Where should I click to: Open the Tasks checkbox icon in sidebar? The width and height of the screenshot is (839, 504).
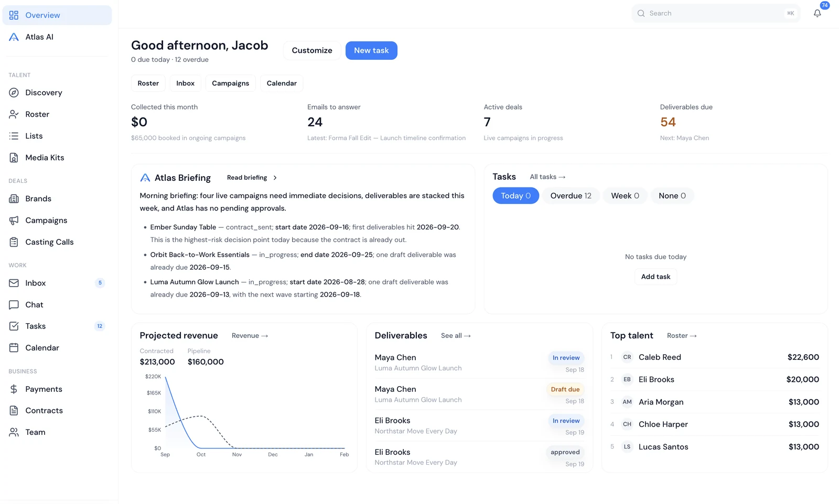pyautogui.click(x=14, y=326)
